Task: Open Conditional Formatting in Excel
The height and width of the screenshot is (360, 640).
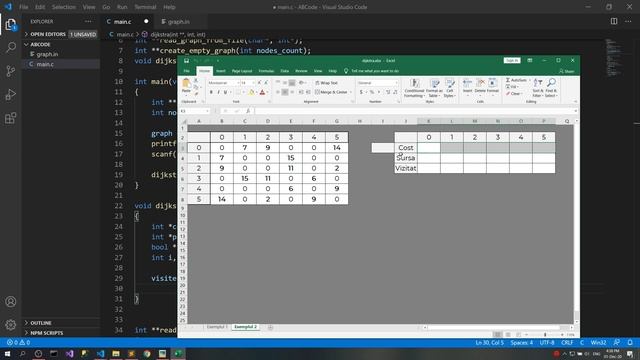Action: [414, 88]
